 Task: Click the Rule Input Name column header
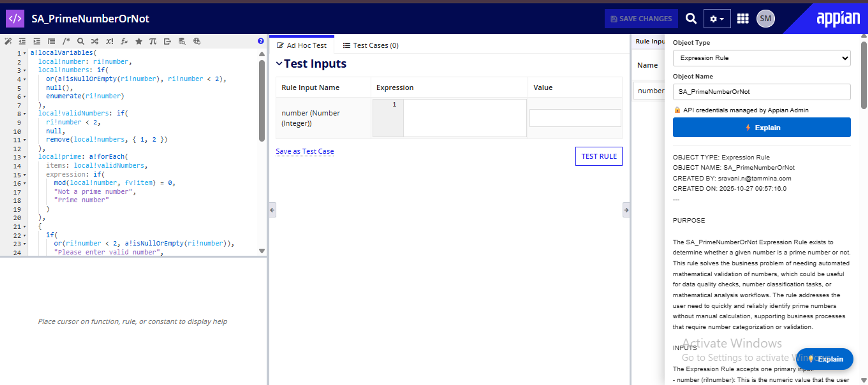tap(310, 88)
